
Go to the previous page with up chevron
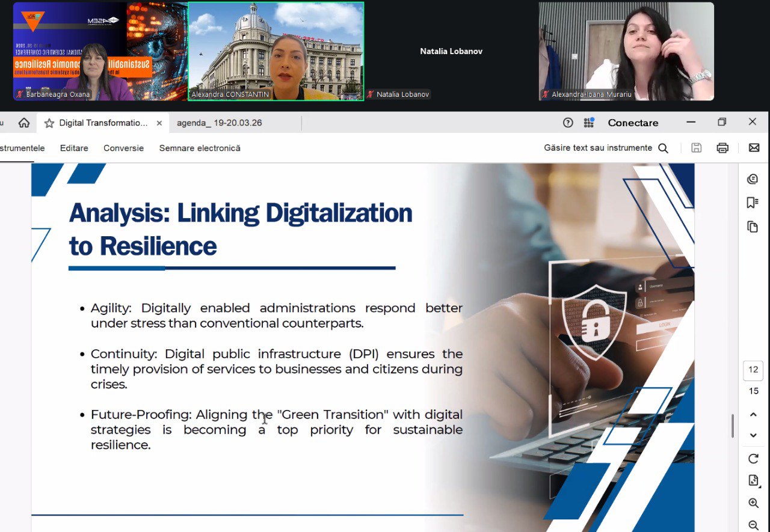point(753,415)
